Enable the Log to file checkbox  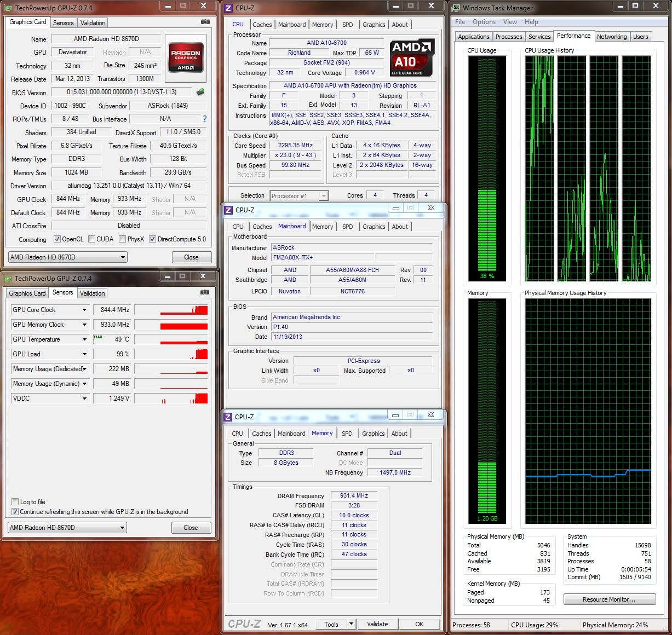15,502
